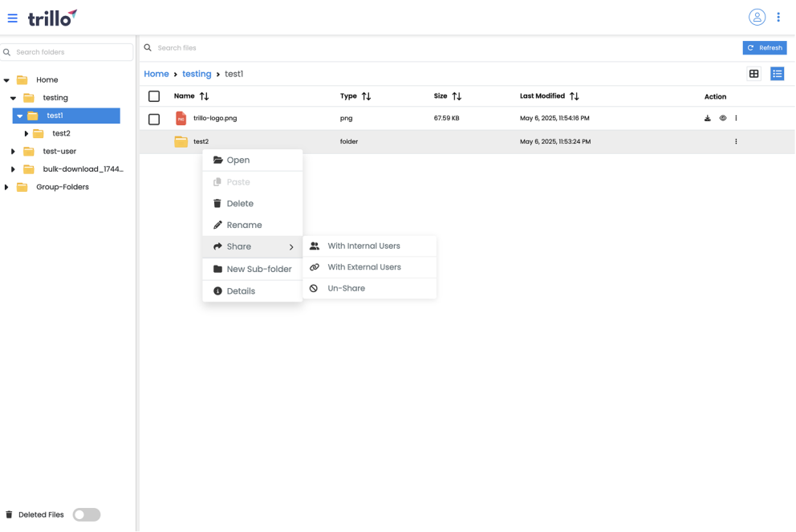Expand the bulk-download_1744 tree node
Screen dimensions: 796x532
[13, 169]
